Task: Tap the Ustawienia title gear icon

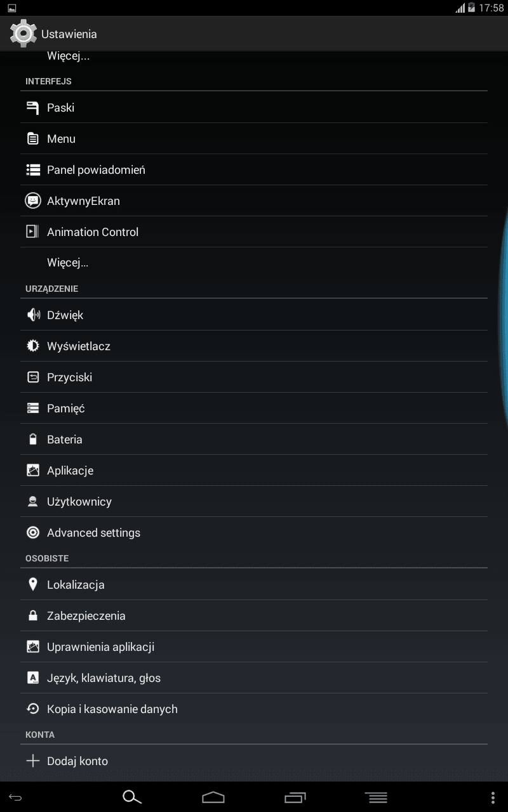Action: [x=23, y=33]
